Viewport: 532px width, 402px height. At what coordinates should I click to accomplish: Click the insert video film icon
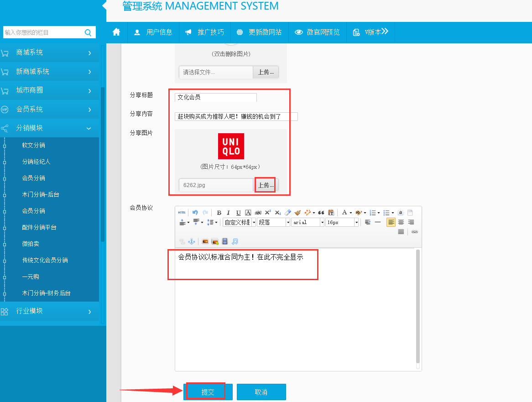[224, 241]
